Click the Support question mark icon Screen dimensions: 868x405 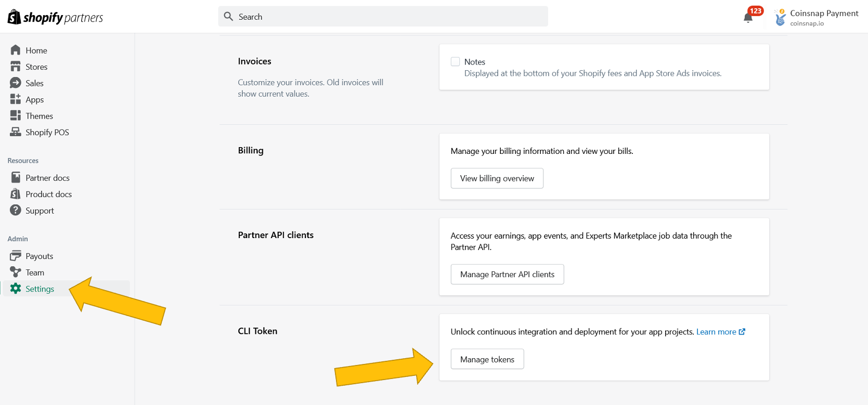[16, 210]
